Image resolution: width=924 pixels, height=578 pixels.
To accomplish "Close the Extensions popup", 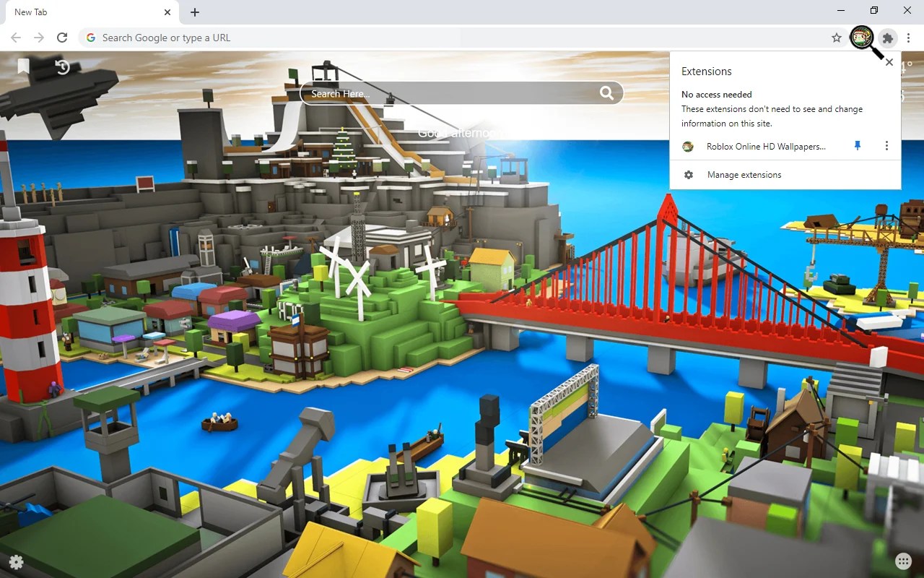I will (889, 62).
